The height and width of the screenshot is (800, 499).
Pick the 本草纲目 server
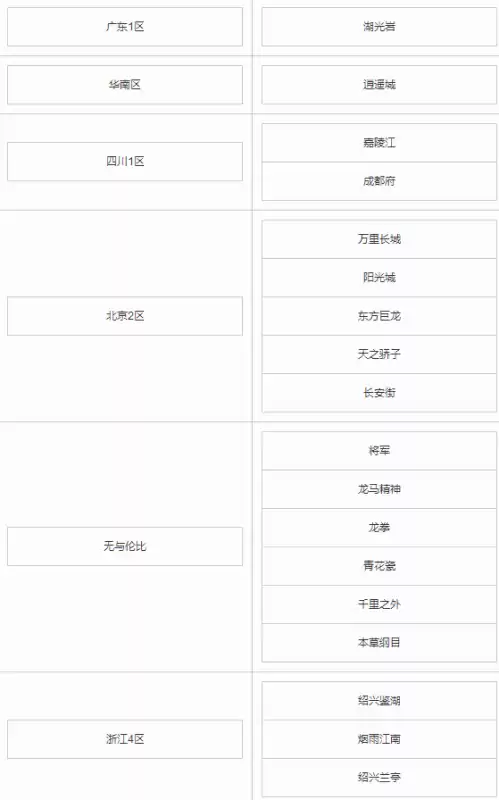click(379, 642)
